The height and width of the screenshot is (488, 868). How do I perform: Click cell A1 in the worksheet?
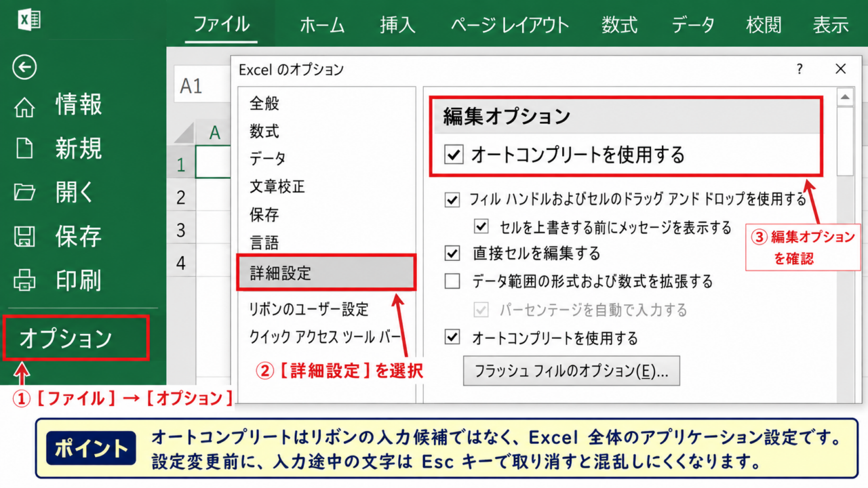click(x=214, y=163)
